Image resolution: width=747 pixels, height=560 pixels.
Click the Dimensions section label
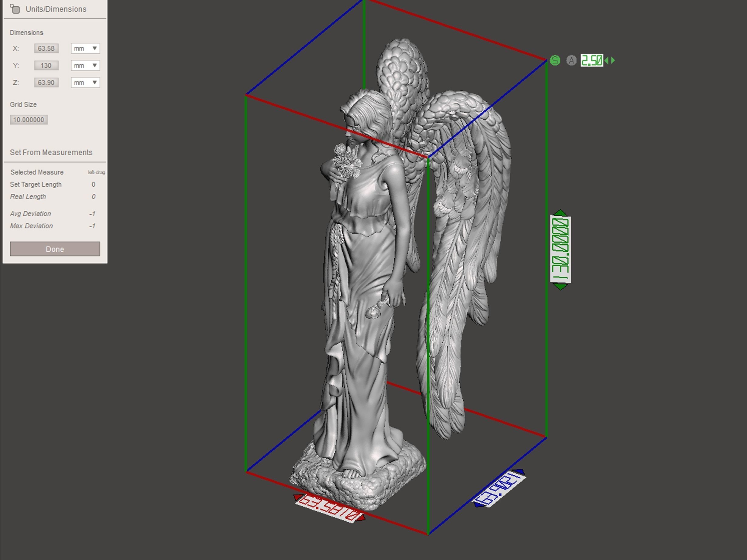click(26, 33)
